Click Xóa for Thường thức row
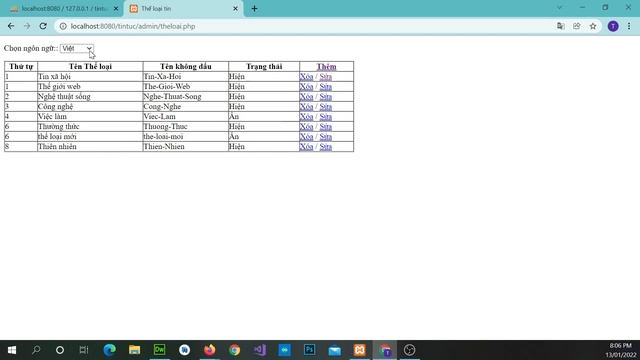The width and height of the screenshot is (640, 360). pyautogui.click(x=306, y=127)
